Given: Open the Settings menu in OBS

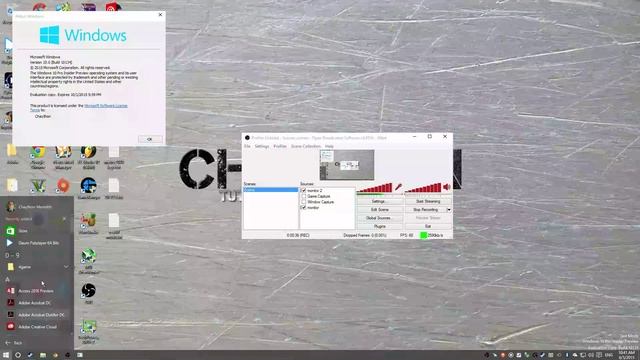Looking at the screenshot, I should (x=262, y=146).
